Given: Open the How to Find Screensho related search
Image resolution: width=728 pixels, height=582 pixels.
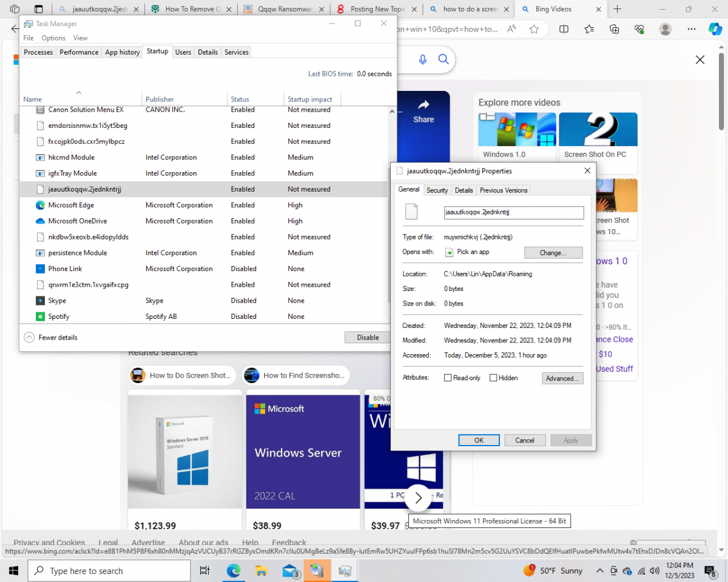Looking at the screenshot, I should pyautogui.click(x=296, y=375).
